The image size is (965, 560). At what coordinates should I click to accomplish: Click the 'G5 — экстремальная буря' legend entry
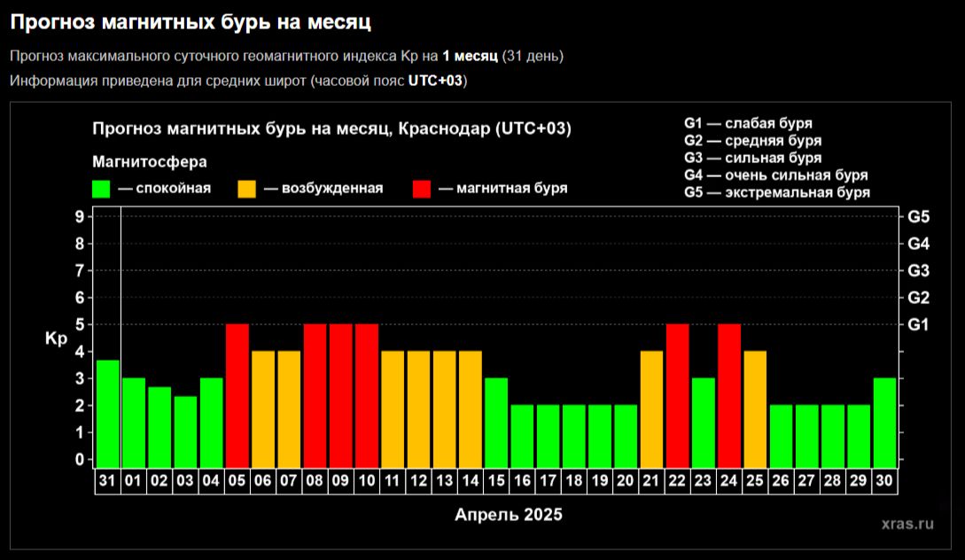pyautogui.click(x=776, y=192)
